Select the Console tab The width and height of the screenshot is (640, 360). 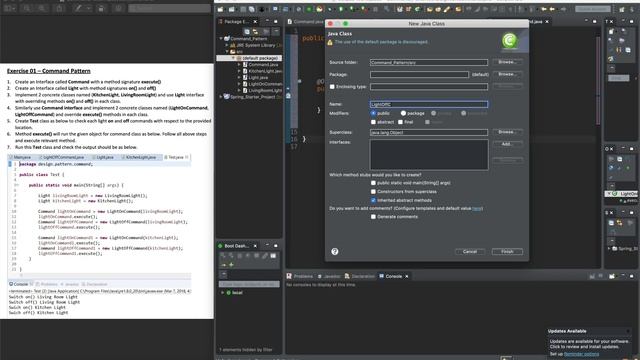point(391,276)
